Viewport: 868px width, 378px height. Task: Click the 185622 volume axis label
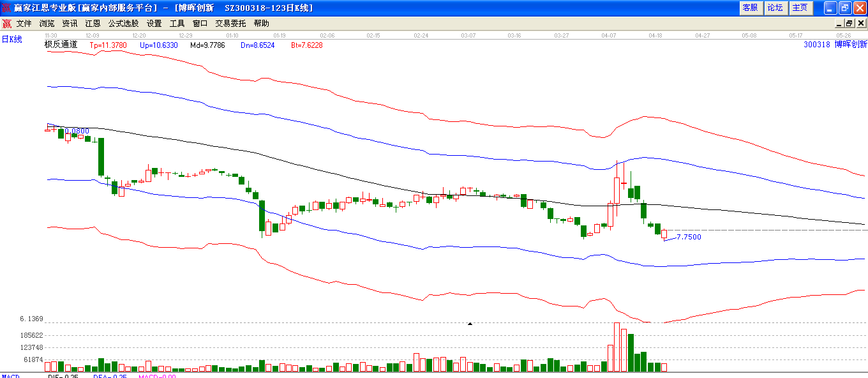tap(31, 335)
